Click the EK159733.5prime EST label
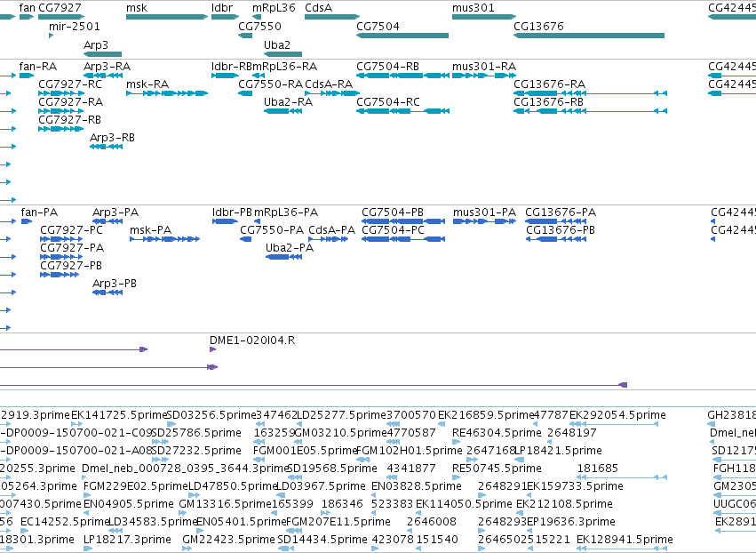The height and width of the screenshot is (553, 756). [x=575, y=486]
